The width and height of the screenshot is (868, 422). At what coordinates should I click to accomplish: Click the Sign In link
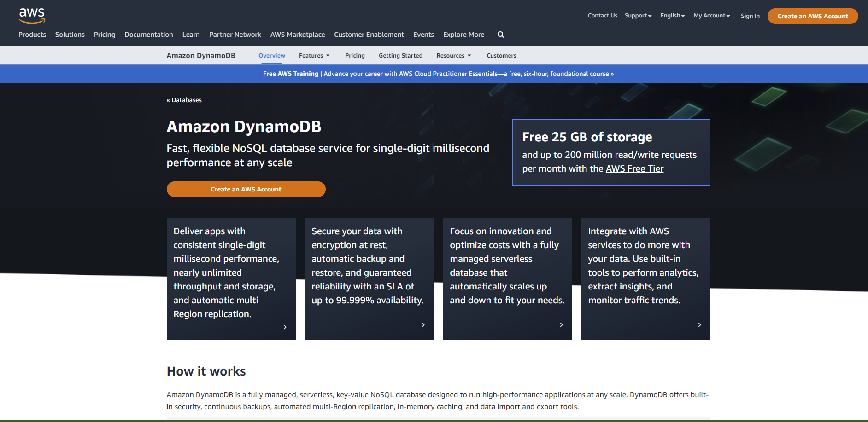pos(750,16)
